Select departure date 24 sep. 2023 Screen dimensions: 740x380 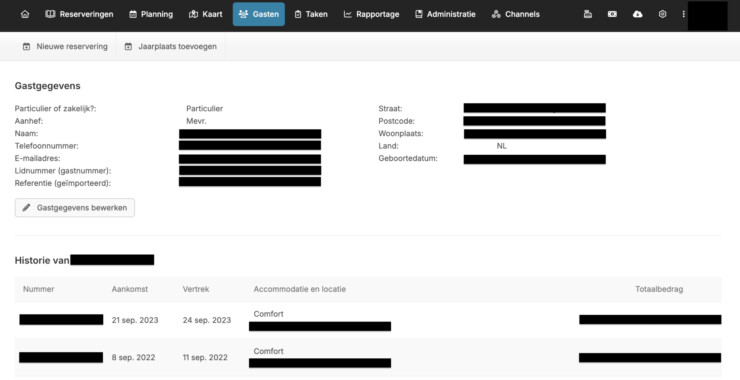pyautogui.click(x=207, y=320)
